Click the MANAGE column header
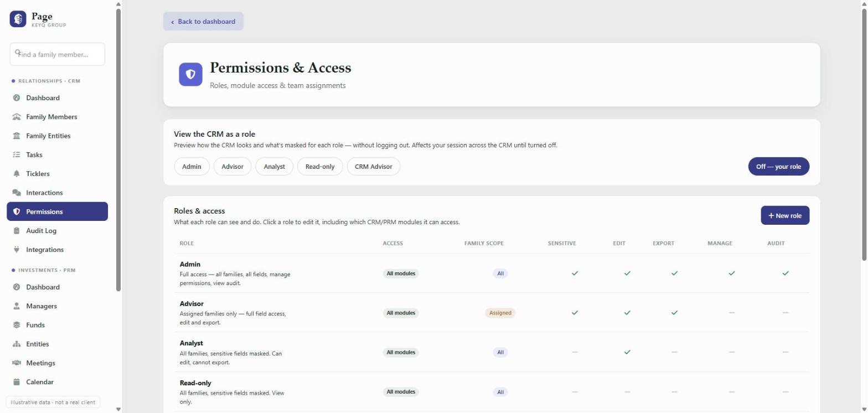868x413 pixels. click(720, 244)
